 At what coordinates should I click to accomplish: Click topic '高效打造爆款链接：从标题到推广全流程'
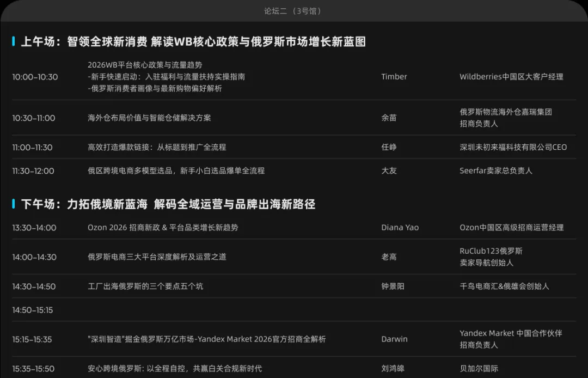click(x=157, y=147)
